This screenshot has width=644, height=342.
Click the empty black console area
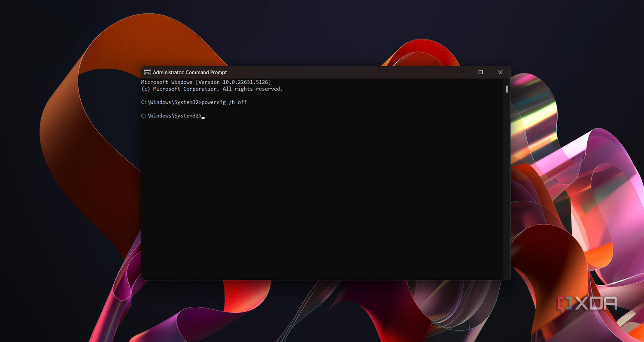pos(322,198)
